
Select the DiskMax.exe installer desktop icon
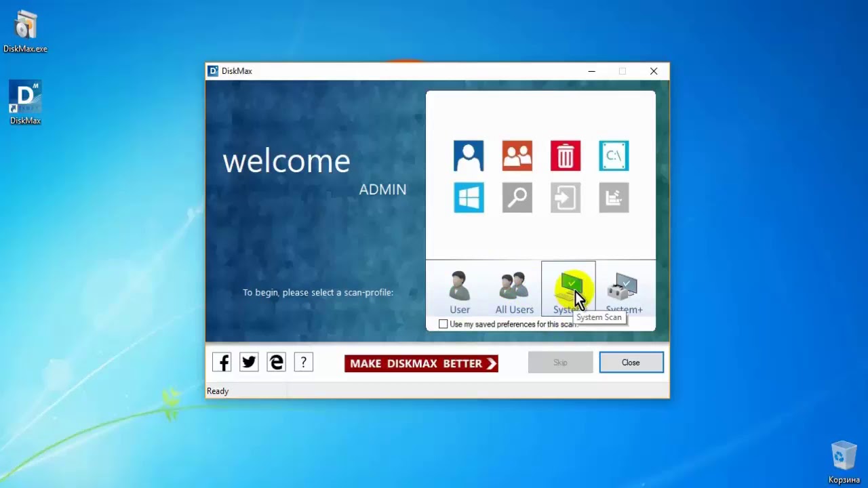pos(25,32)
